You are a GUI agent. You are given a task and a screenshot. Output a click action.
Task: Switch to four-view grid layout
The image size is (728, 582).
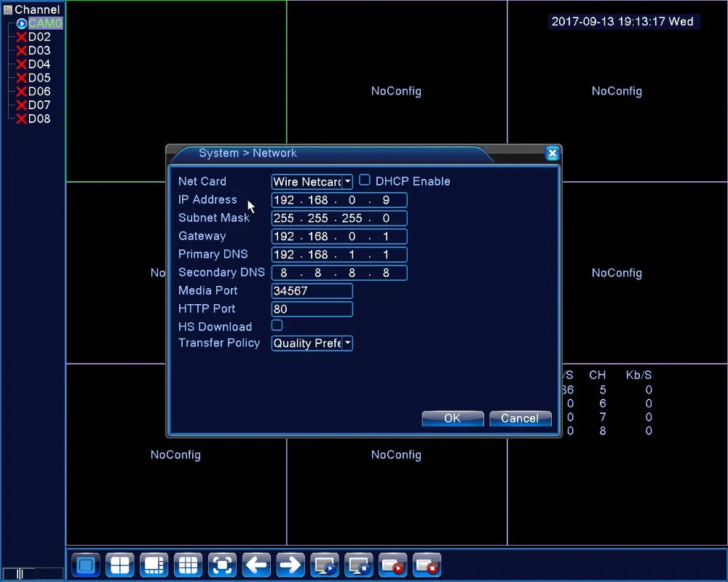tap(120, 565)
